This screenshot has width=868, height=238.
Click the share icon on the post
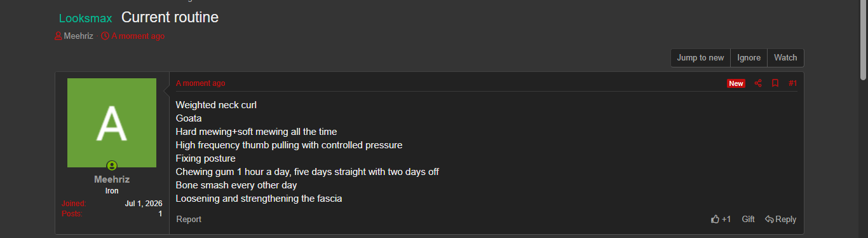point(757,83)
